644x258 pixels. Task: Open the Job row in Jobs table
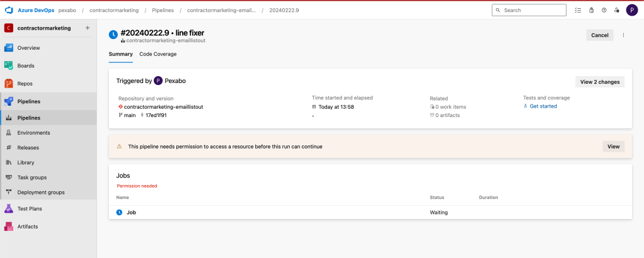pyautogui.click(x=370, y=213)
